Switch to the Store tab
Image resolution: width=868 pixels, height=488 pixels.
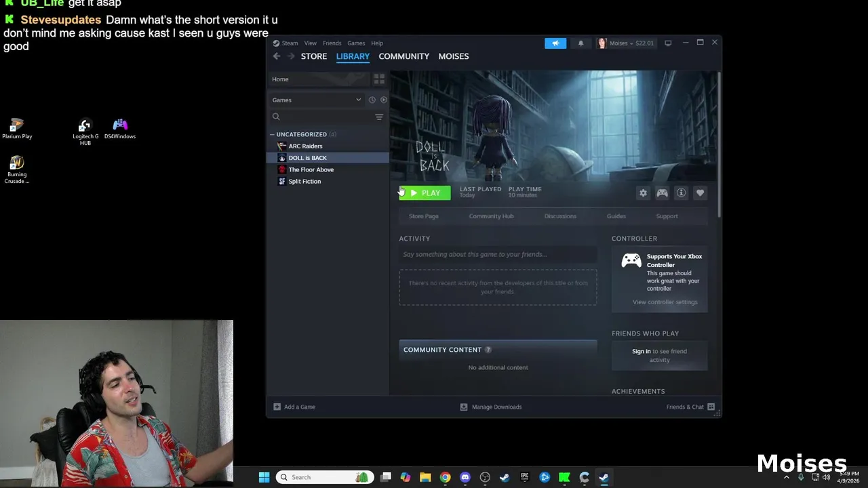tap(314, 56)
